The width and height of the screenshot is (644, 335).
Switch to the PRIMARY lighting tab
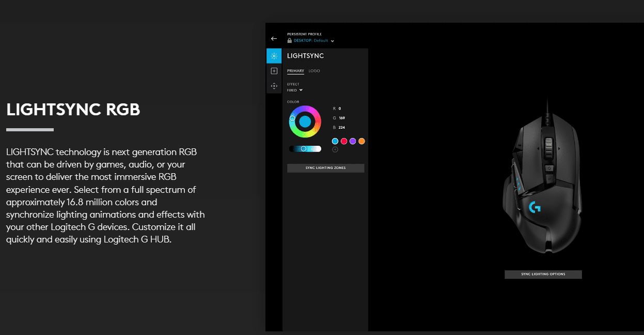295,71
